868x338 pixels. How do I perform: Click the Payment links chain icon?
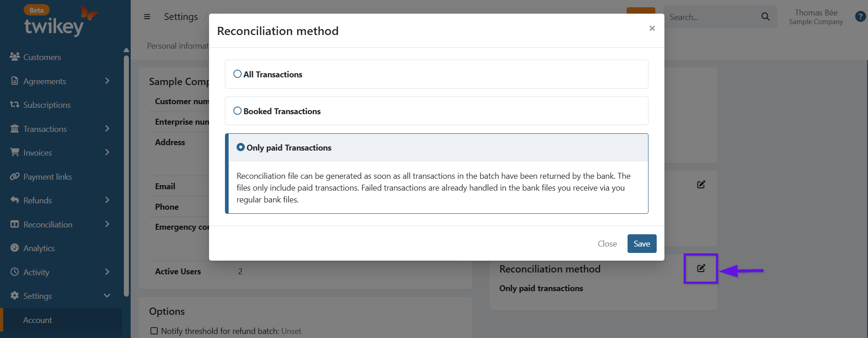(15, 177)
